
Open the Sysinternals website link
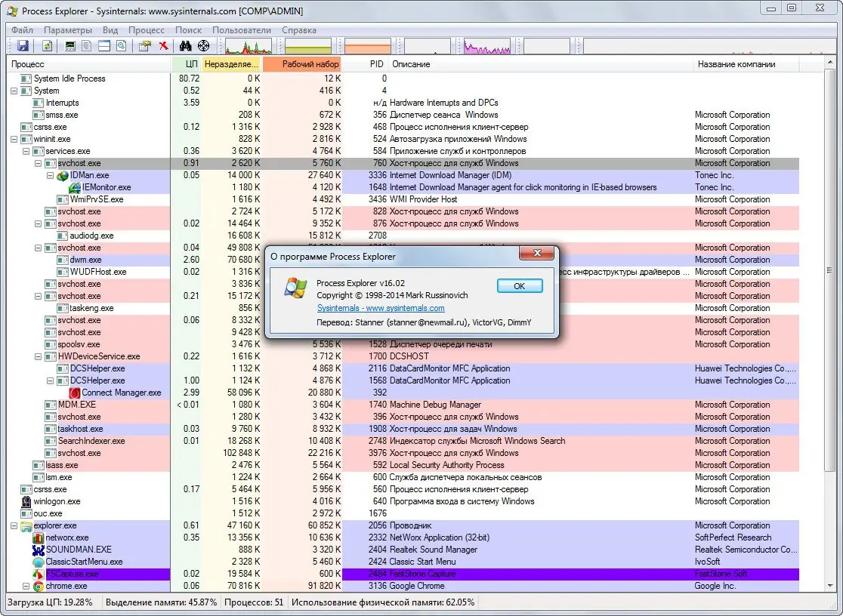pos(381,308)
